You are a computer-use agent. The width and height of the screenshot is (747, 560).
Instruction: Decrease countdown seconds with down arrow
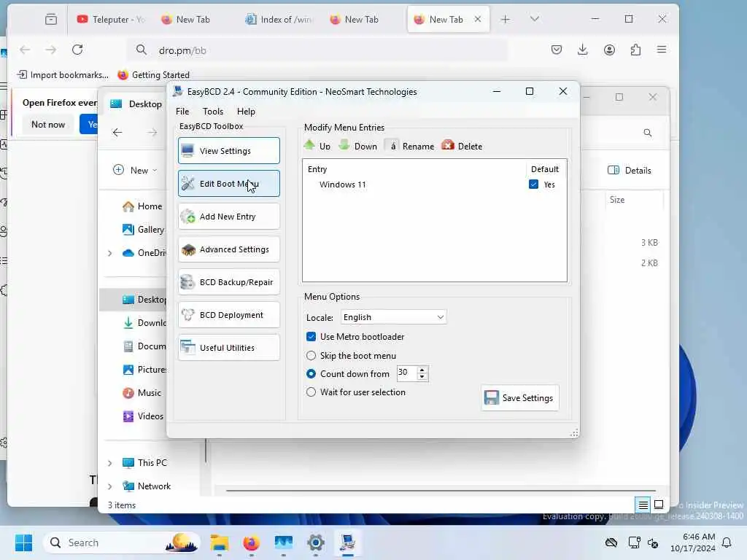click(422, 377)
